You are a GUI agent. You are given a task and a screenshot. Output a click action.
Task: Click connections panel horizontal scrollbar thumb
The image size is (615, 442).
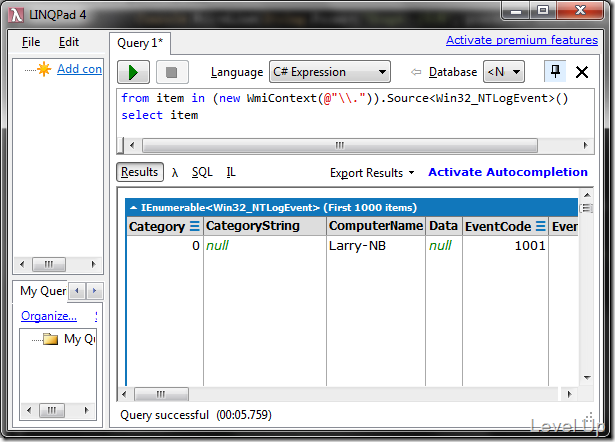point(49,264)
